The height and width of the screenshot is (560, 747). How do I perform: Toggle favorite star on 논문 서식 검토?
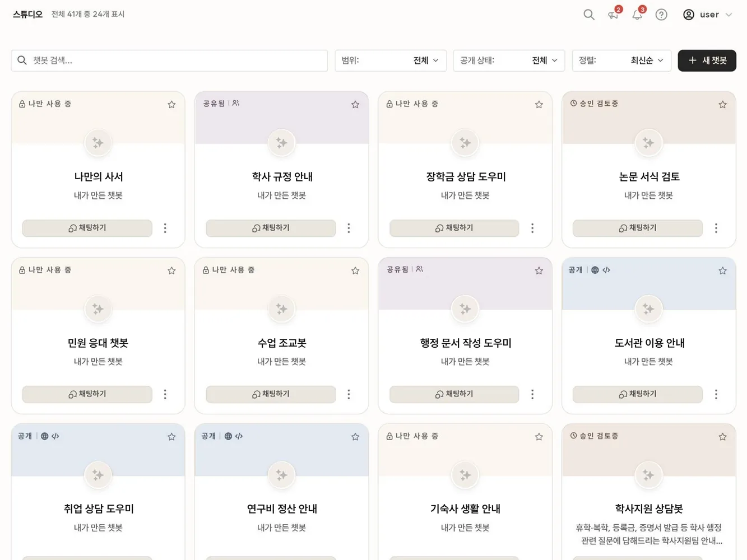(x=722, y=104)
